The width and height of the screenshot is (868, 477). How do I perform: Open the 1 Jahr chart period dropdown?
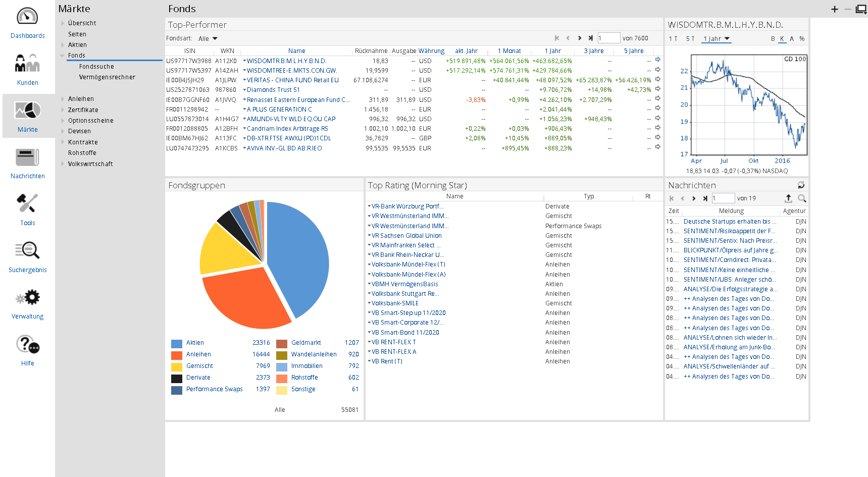717,39
